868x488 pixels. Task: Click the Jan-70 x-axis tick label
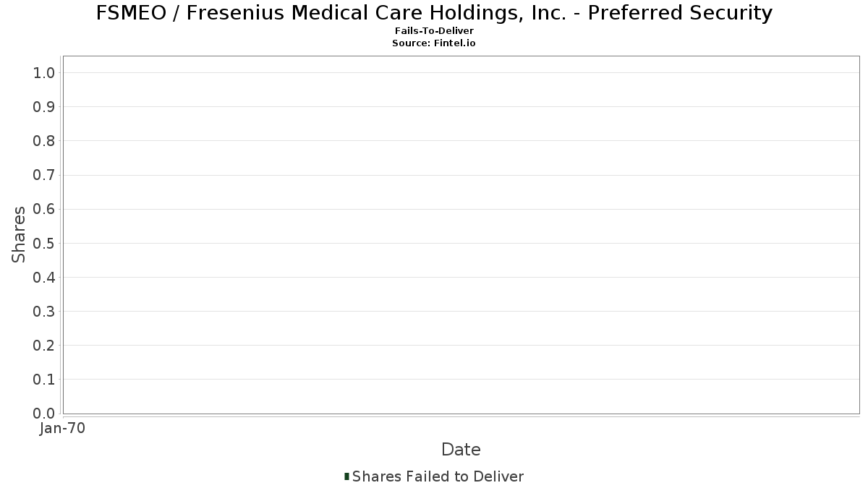point(63,429)
